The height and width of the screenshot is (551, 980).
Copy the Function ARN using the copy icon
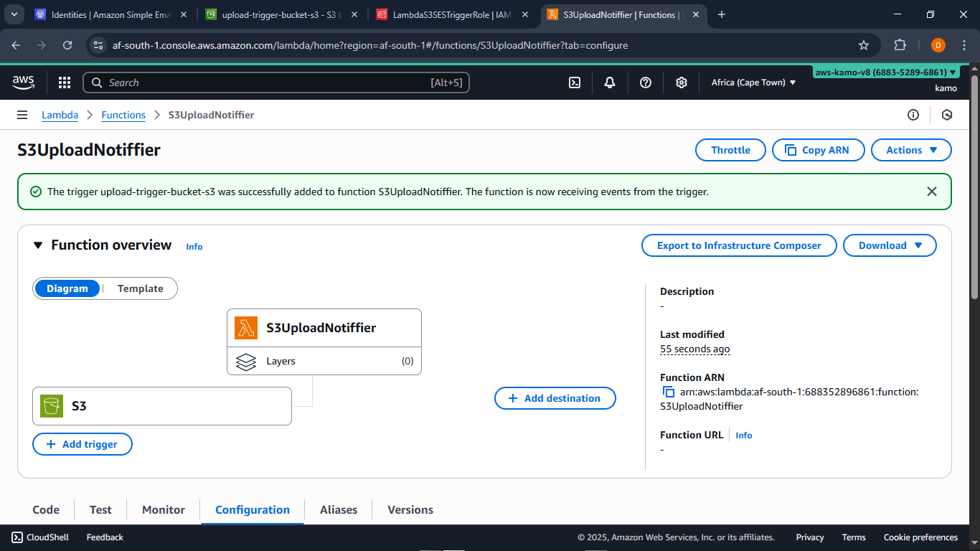(x=669, y=392)
